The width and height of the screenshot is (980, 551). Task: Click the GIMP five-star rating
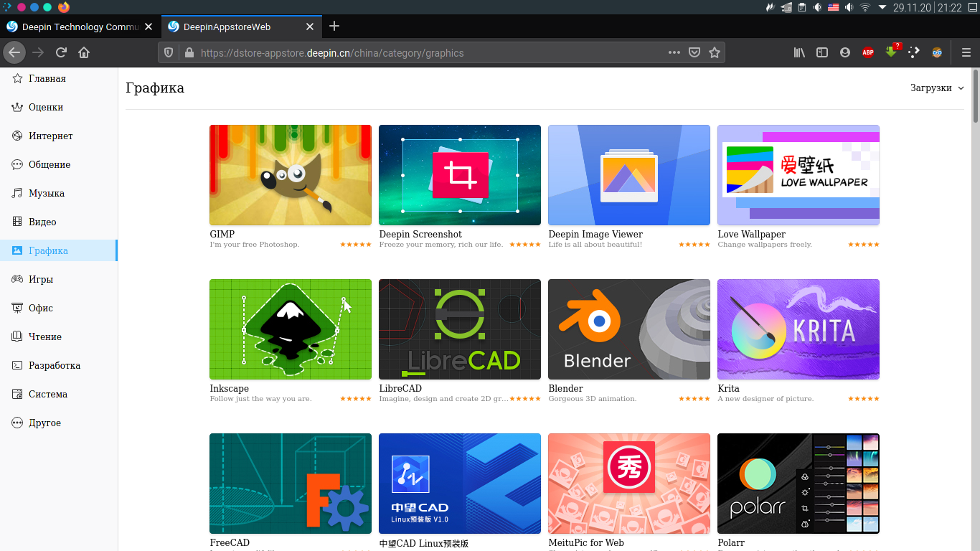(356, 245)
